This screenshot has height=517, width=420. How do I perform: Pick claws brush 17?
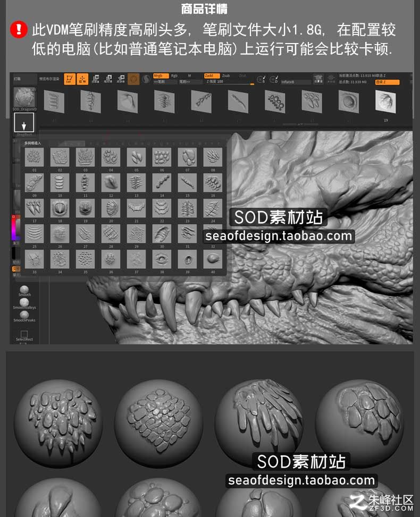(35, 208)
